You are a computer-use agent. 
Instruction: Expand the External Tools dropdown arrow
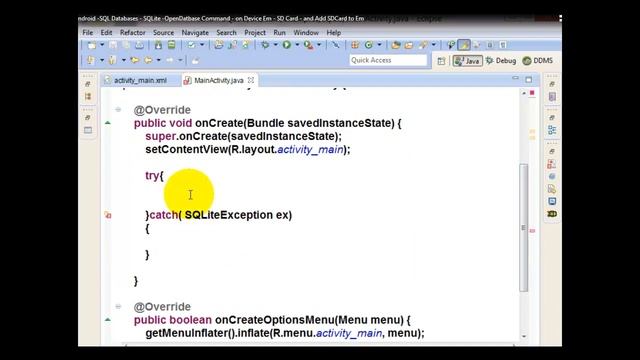[x=319, y=45]
